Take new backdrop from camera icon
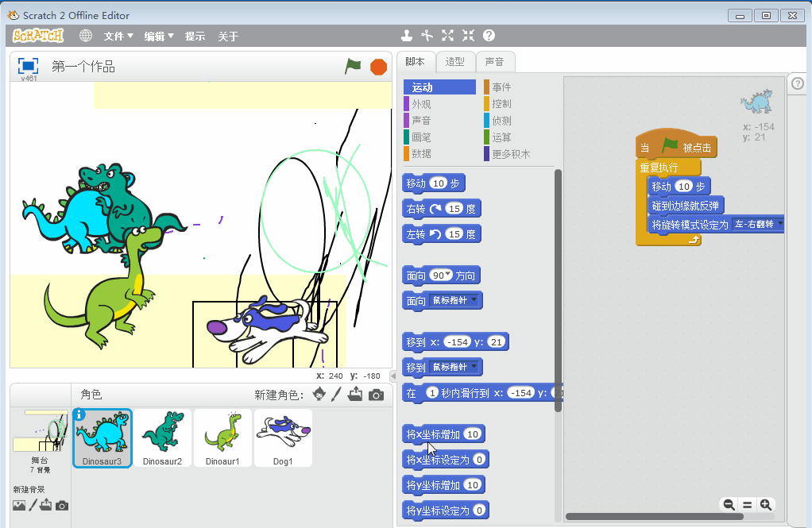This screenshot has height=528, width=812. pyautogui.click(x=62, y=506)
